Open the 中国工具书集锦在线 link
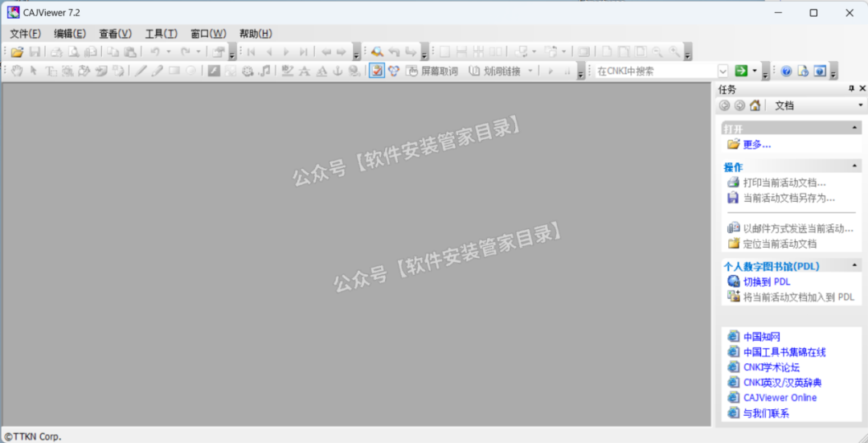Screen dimensions: 868x443 point(784,352)
